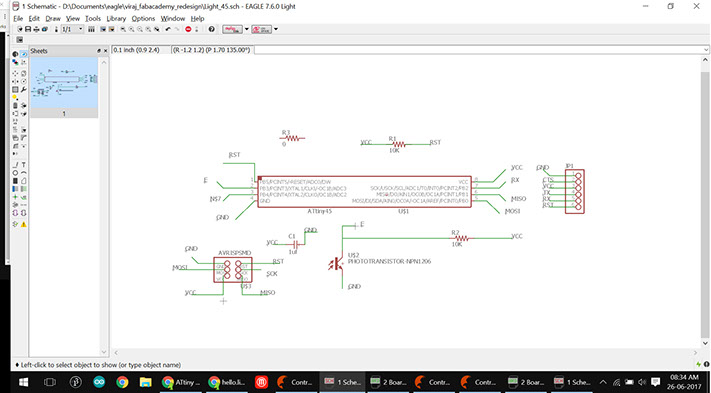Click the ATtiny45 label in schematic

[320, 211]
